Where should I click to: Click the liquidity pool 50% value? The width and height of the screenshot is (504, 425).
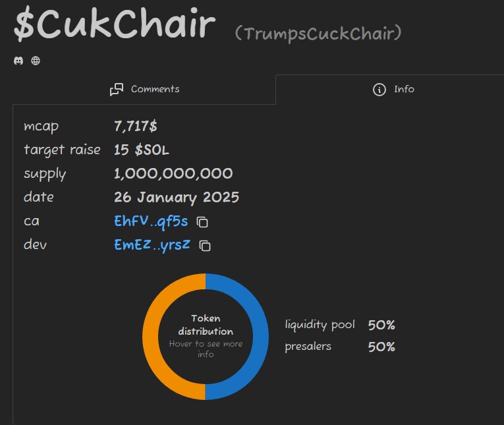[381, 325]
